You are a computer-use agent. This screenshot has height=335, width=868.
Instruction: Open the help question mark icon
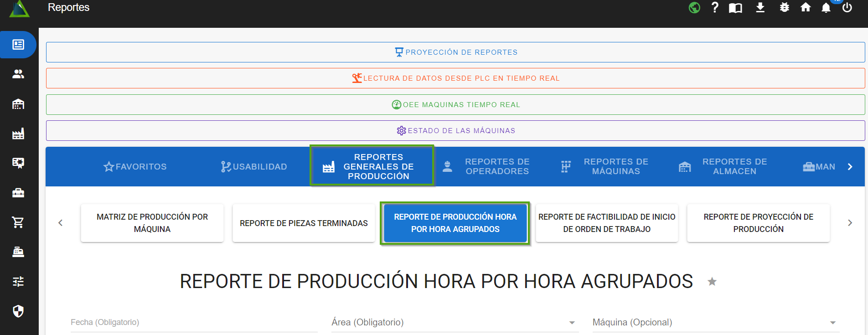pos(715,8)
